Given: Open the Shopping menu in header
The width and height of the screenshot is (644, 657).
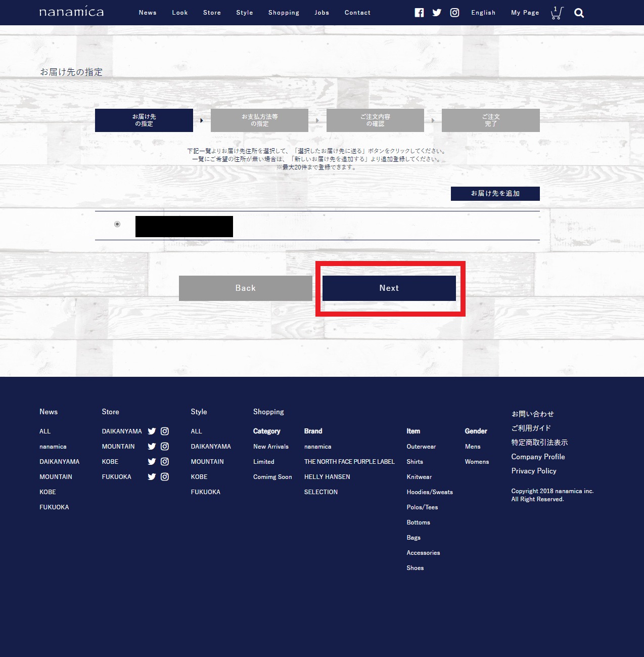Looking at the screenshot, I should pos(284,13).
